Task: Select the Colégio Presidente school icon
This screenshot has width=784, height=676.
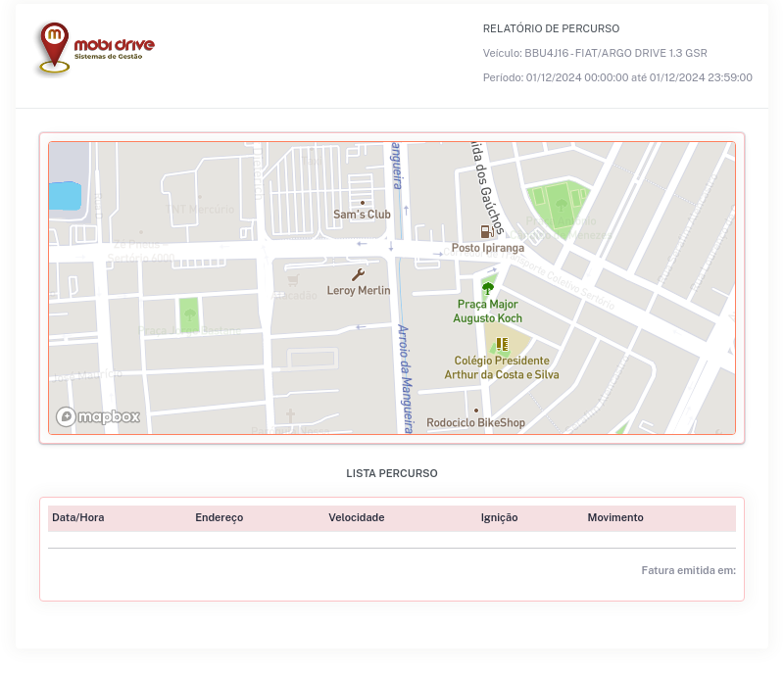Action: click(501, 344)
